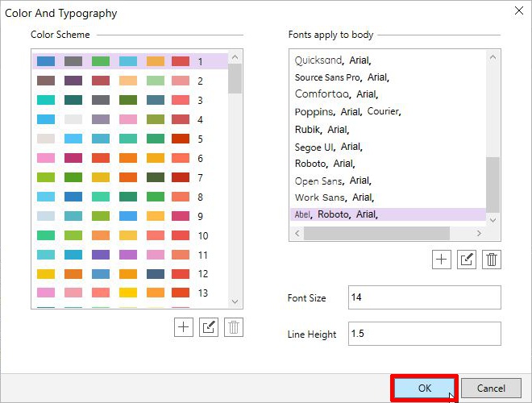The width and height of the screenshot is (532, 403).
Task: Select the Open Sans, Arial font set
Action: coord(332,181)
